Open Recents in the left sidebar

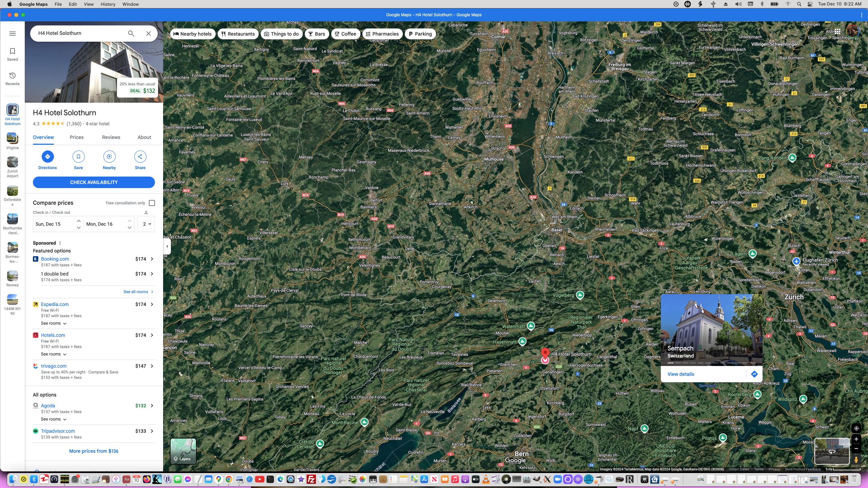pos(13,79)
